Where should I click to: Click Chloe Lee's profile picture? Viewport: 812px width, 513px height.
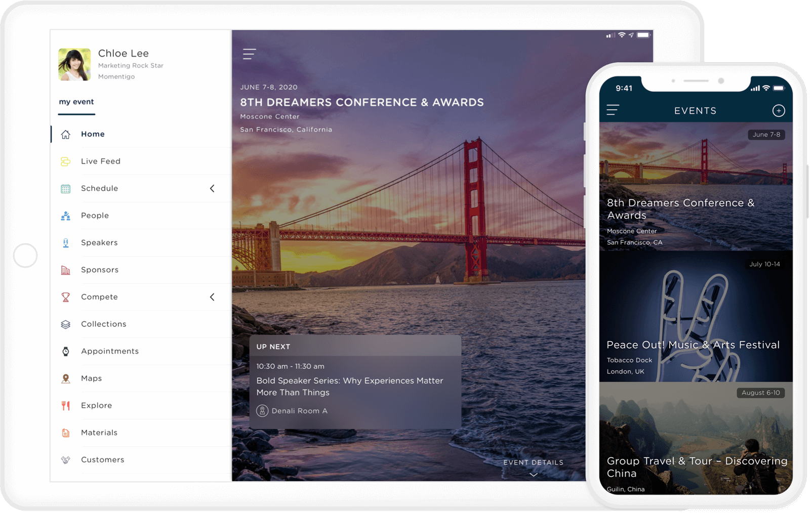74,64
